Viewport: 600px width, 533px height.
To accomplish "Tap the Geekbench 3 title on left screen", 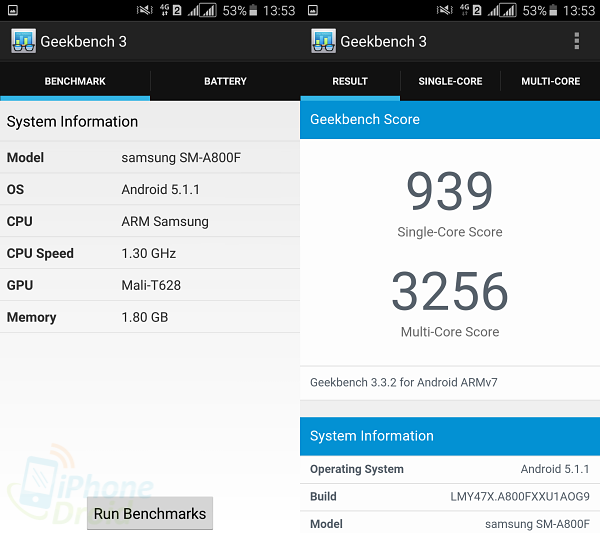I will (x=83, y=41).
